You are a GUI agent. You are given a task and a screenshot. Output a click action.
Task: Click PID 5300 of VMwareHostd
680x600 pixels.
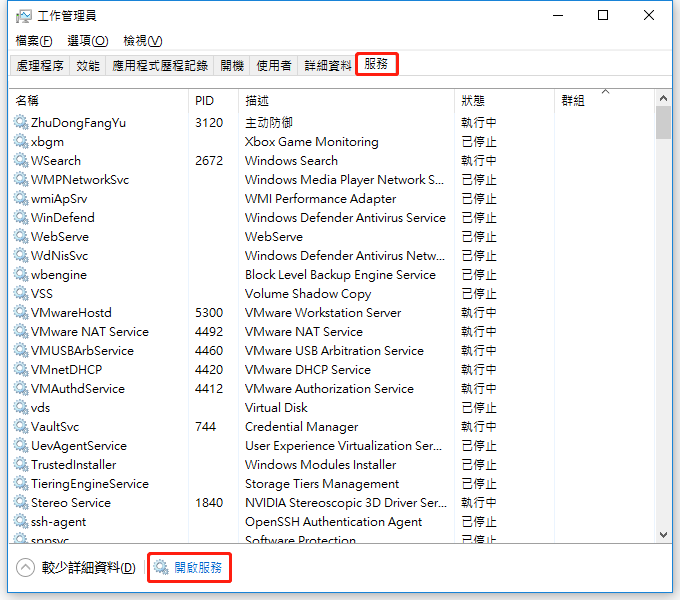pos(209,313)
